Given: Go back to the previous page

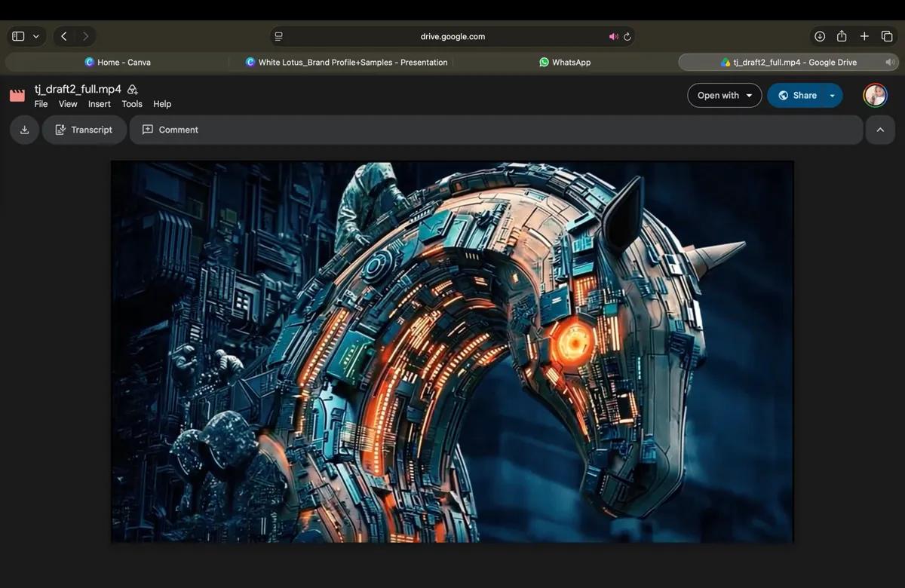Looking at the screenshot, I should (x=64, y=36).
